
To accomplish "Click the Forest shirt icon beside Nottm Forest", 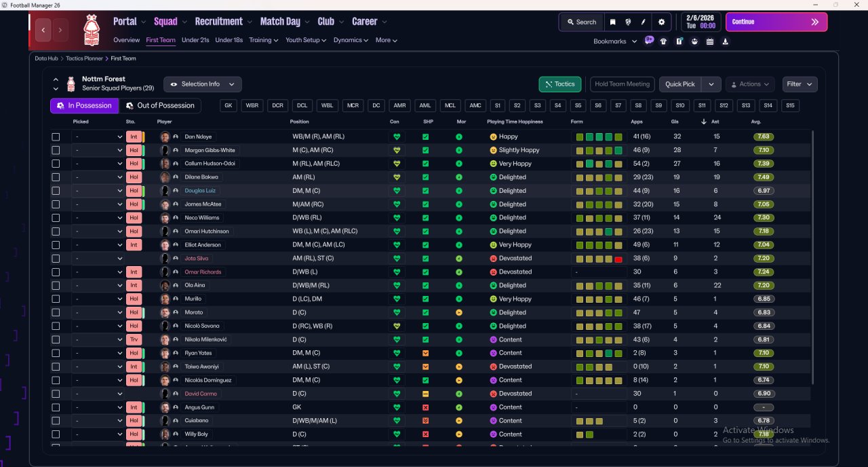I will pyautogui.click(x=71, y=84).
